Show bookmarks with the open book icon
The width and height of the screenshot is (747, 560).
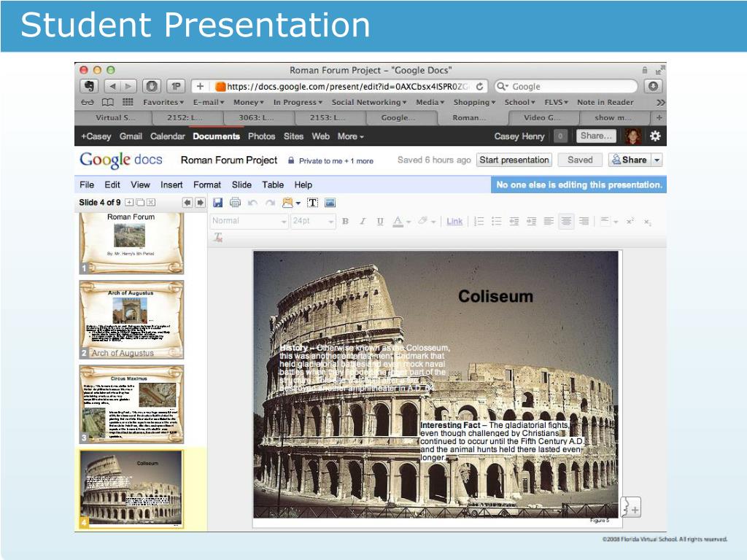tap(108, 102)
